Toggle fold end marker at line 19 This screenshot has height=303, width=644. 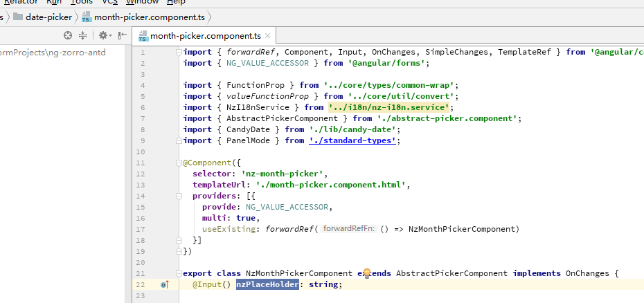click(179, 251)
